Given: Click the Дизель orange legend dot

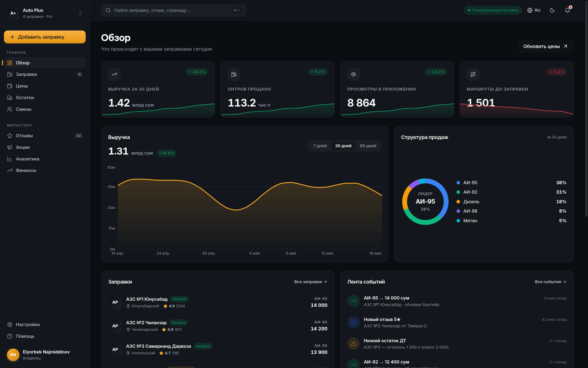Looking at the screenshot, I should pos(458,202).
